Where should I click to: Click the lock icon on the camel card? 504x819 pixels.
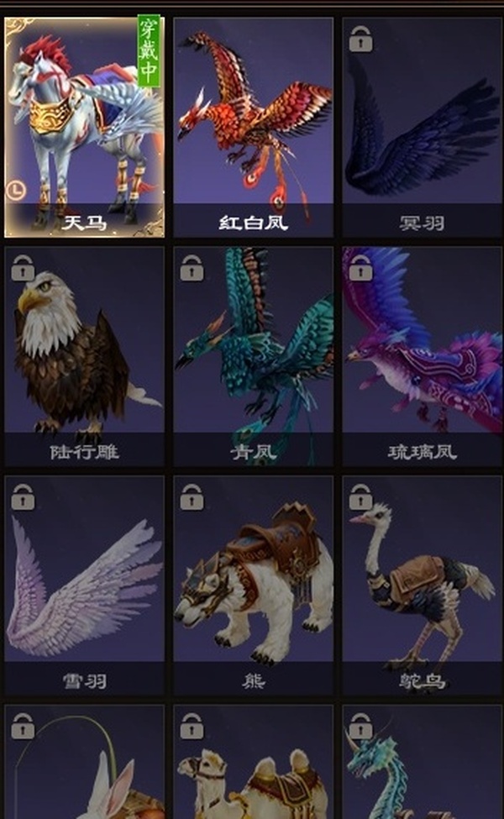192,726
